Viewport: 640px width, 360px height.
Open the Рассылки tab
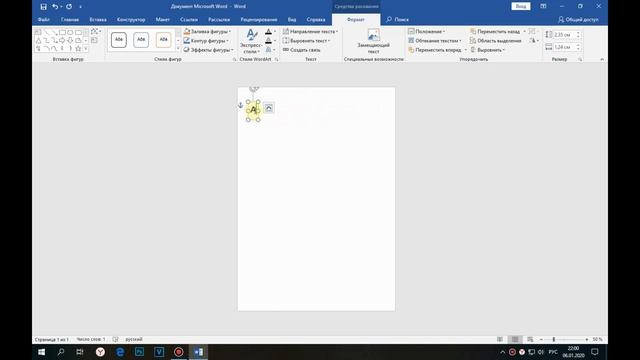(219, 20)
